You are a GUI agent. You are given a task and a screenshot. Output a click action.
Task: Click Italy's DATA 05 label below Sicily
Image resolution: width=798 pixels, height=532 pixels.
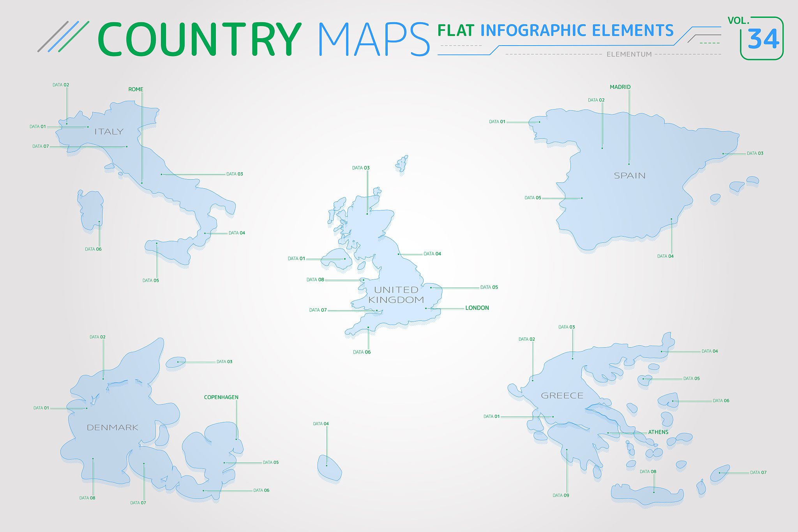[x=150, y=281]
